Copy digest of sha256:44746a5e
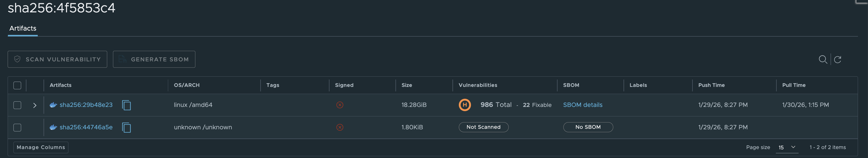The height and width of the screenshot is (158, 868). [x=126, y=128]
